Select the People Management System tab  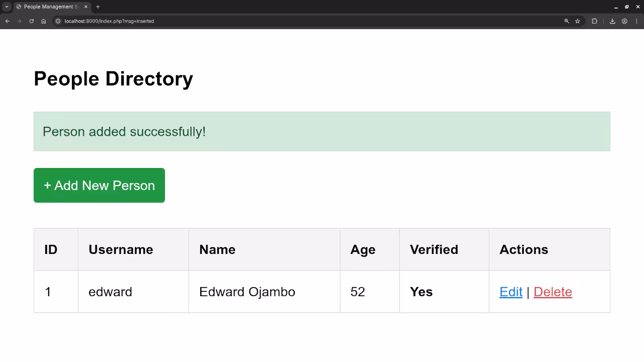(48, 7)
